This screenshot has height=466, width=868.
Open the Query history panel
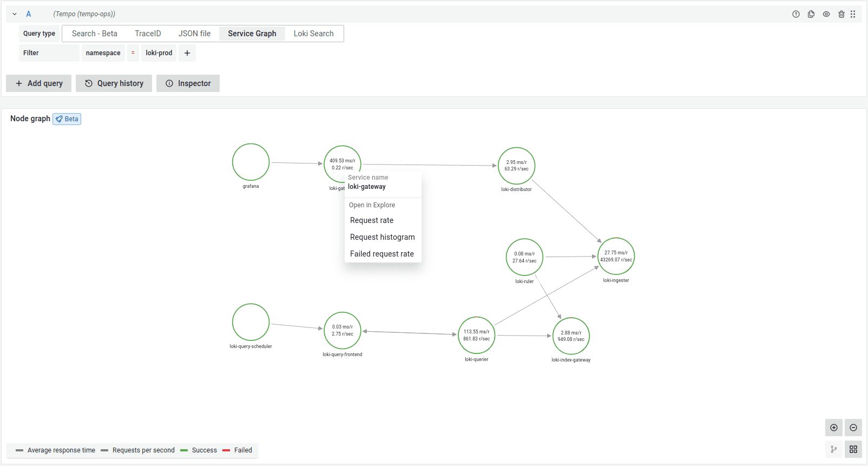[114, 83]
